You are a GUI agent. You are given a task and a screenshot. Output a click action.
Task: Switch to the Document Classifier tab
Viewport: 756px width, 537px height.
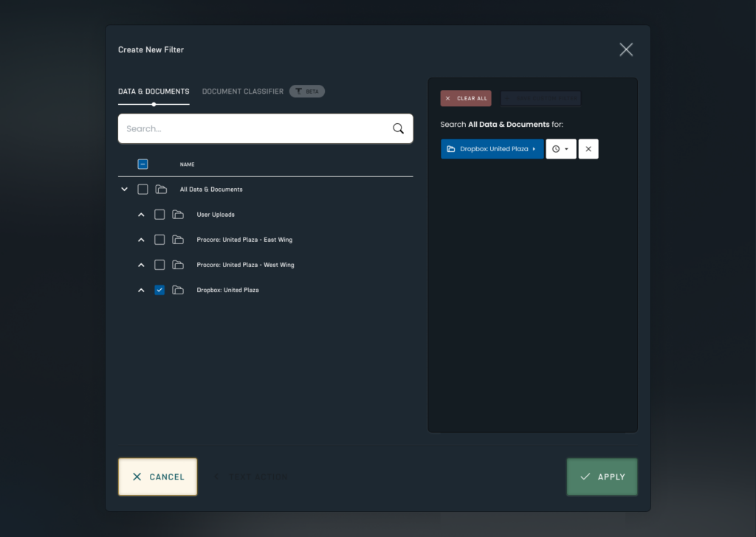(242, 91)
